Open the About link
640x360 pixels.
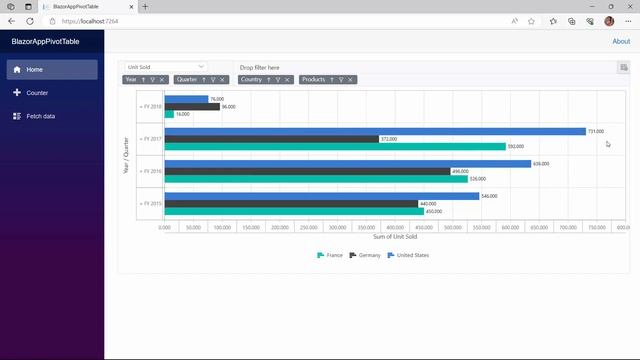(621, 41)
